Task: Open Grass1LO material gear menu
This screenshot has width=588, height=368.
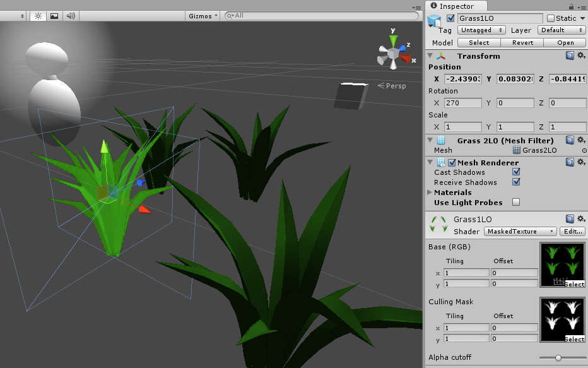Action: (x=580, y=219)
